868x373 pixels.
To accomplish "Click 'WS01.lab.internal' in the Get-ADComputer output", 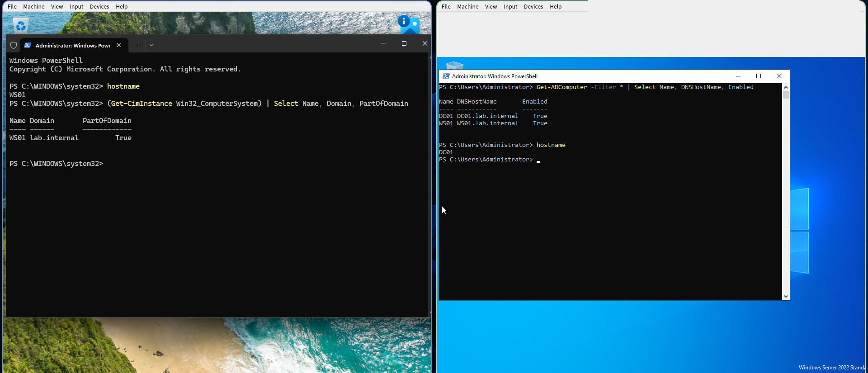I will pos(487,123).
